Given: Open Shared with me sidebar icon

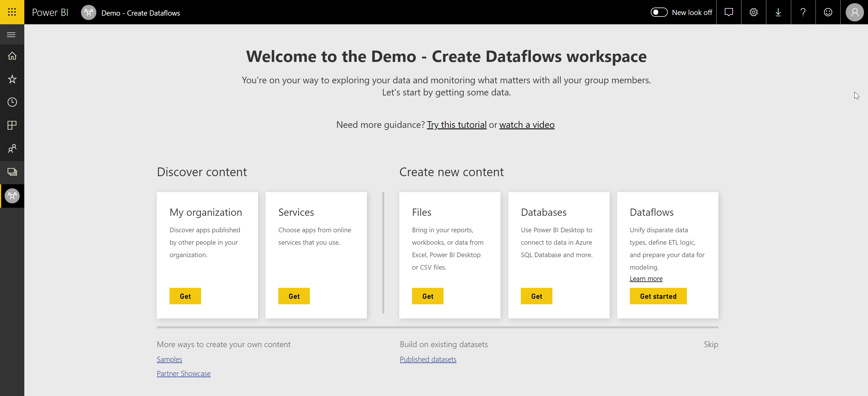Looking at the screenshot, I should pyautogui.click(x=12, y=148).
